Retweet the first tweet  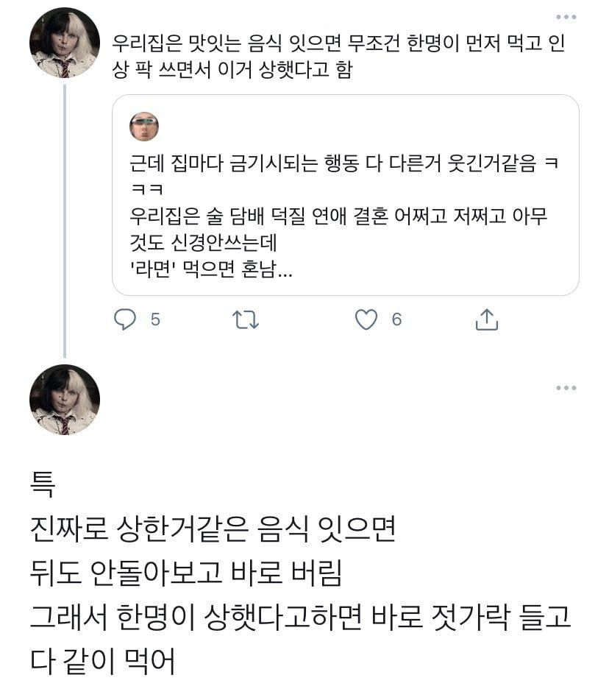tap(246, 319)
